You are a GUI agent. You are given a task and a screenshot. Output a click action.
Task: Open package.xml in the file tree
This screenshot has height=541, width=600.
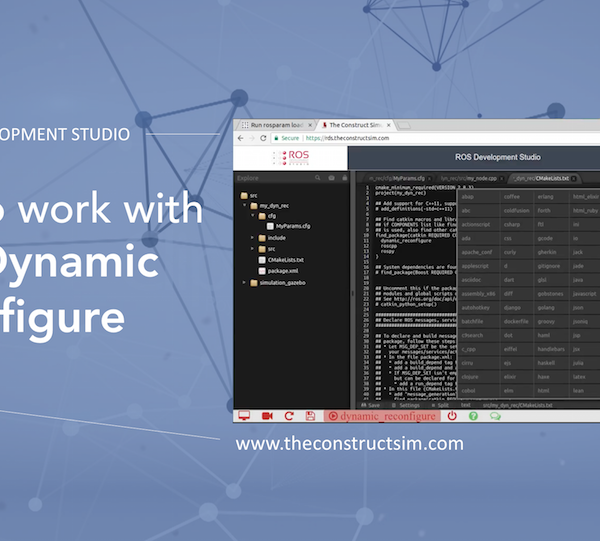point(278,271)
